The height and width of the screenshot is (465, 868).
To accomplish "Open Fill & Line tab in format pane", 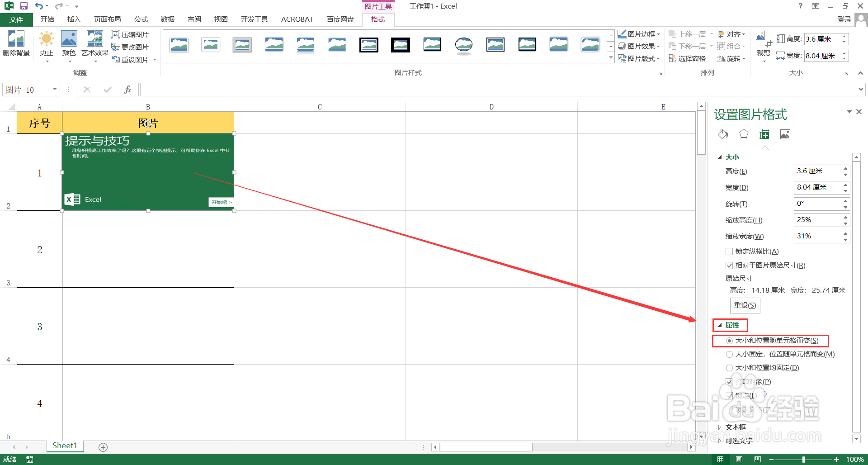I will pyautogui.click(x=723, y=134).
